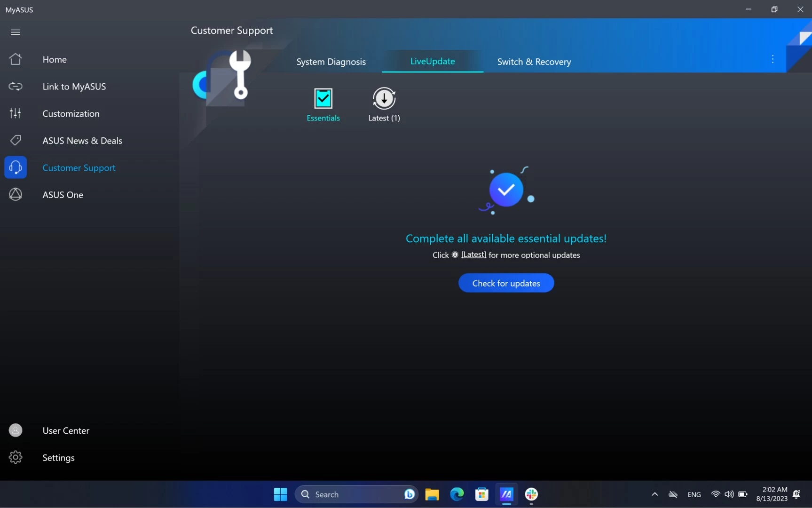Open the Settings gear icon
The image size is (812, 508).
coord(16,457)
